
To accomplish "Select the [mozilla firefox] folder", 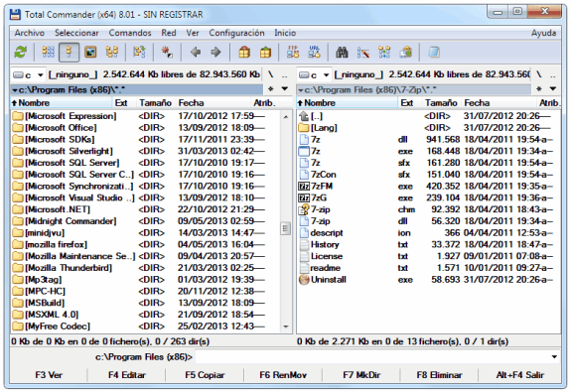I will pos(146,244).
